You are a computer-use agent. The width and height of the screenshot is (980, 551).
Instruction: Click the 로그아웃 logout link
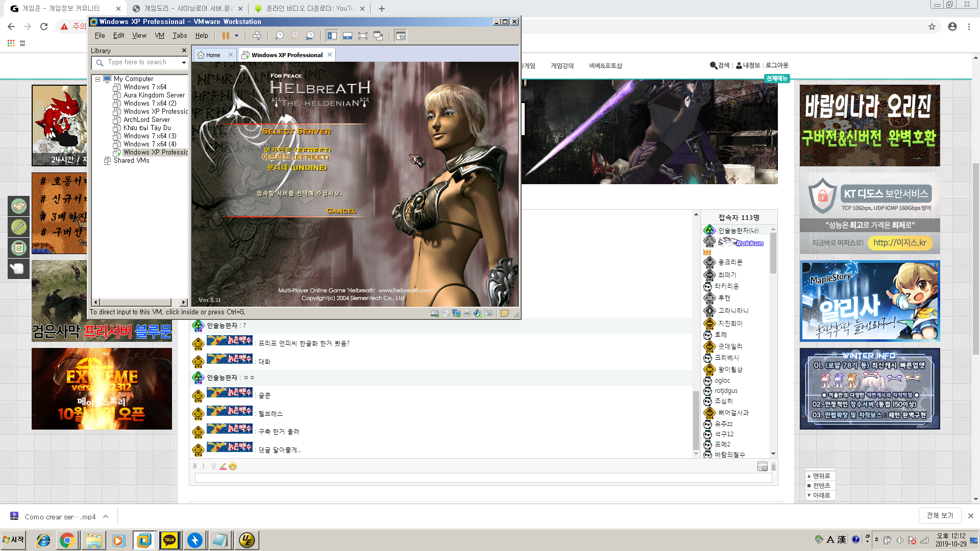[777, 65]
